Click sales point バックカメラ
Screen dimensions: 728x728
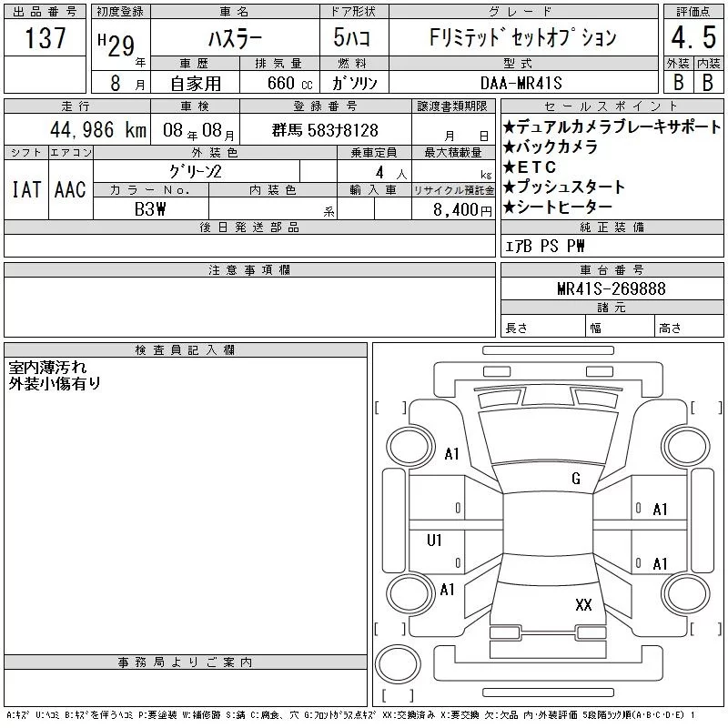551,147
